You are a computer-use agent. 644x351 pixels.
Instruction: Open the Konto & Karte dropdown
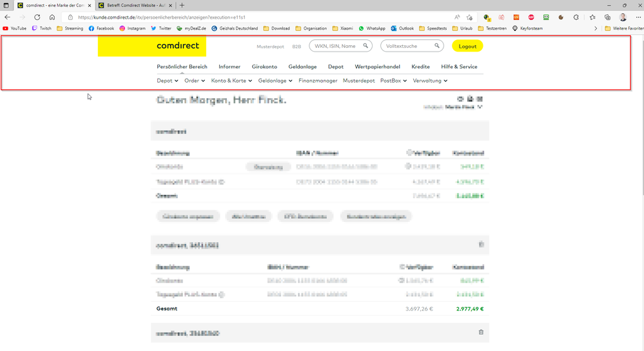click(232, 81)
